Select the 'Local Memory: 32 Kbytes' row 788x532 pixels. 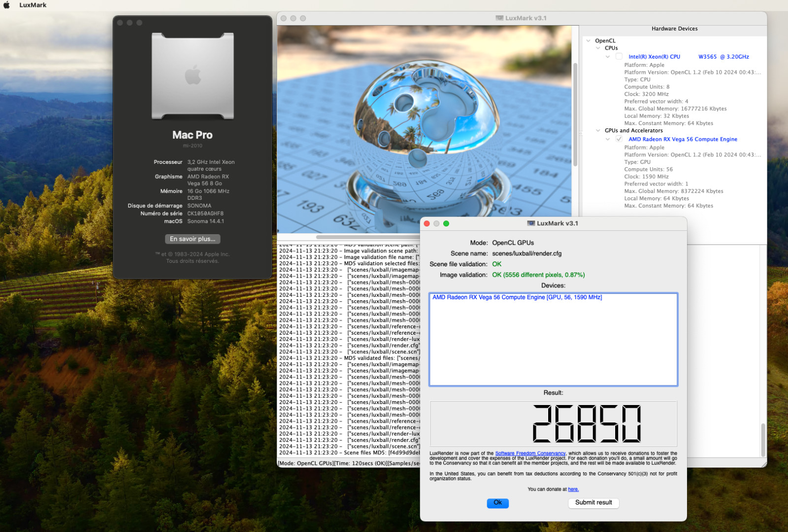(657, 116)
